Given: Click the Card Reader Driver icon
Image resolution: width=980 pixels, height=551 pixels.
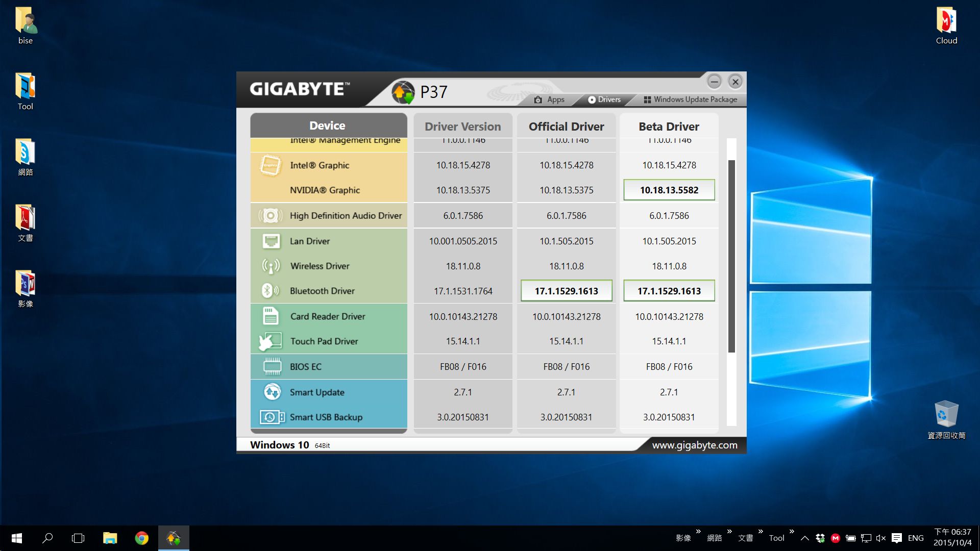Looking at the screenshot, I should (271, 316).
